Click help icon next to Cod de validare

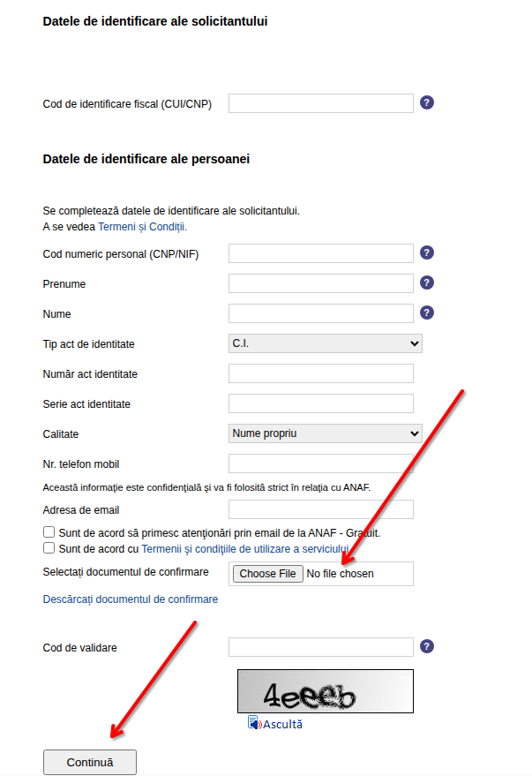427,646
